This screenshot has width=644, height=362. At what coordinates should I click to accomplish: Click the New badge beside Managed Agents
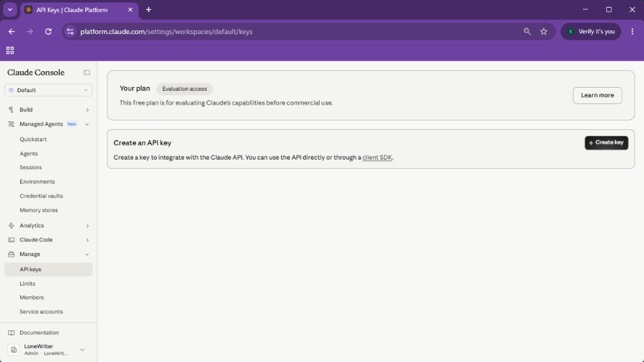72,124
